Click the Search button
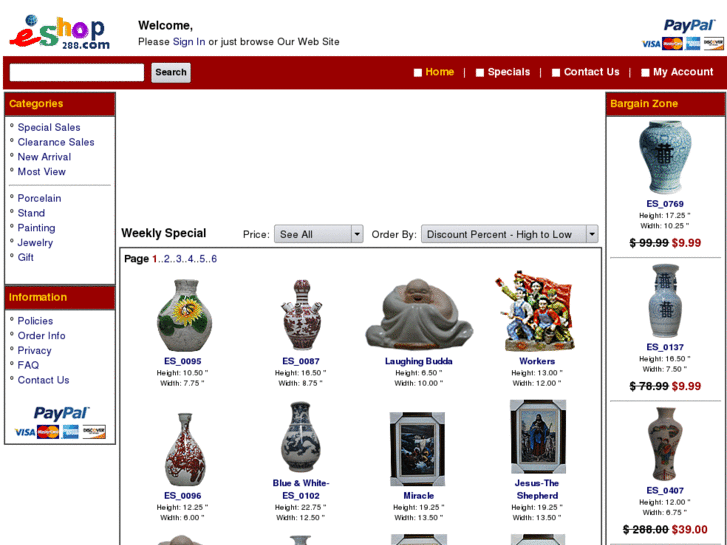The height and width of the screenshot is (545, 727). point(171,72)
